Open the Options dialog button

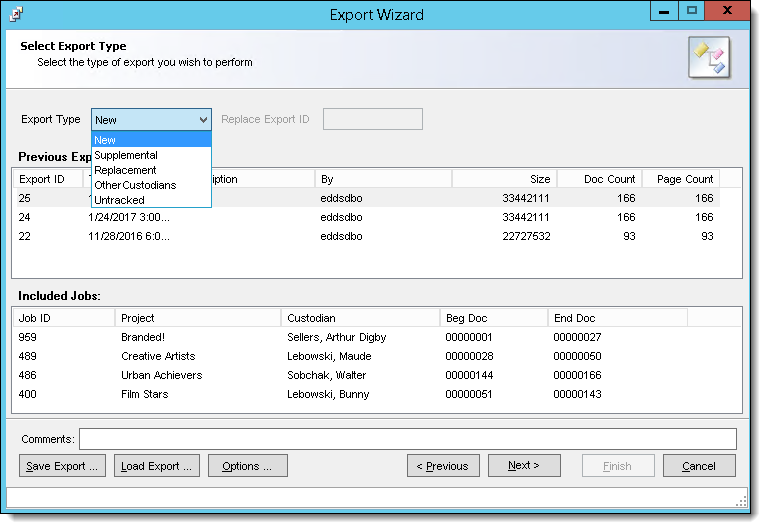click(248, 466)
